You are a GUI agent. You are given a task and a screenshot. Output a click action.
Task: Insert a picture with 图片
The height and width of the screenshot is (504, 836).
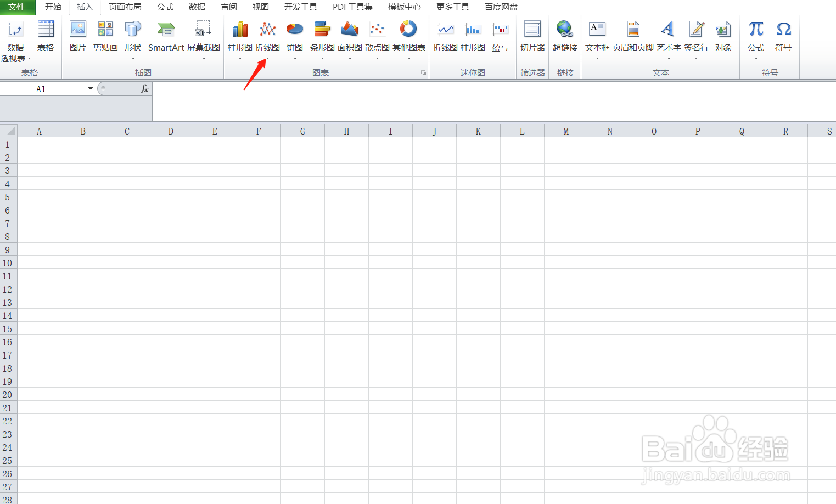[x=78, y=37]
